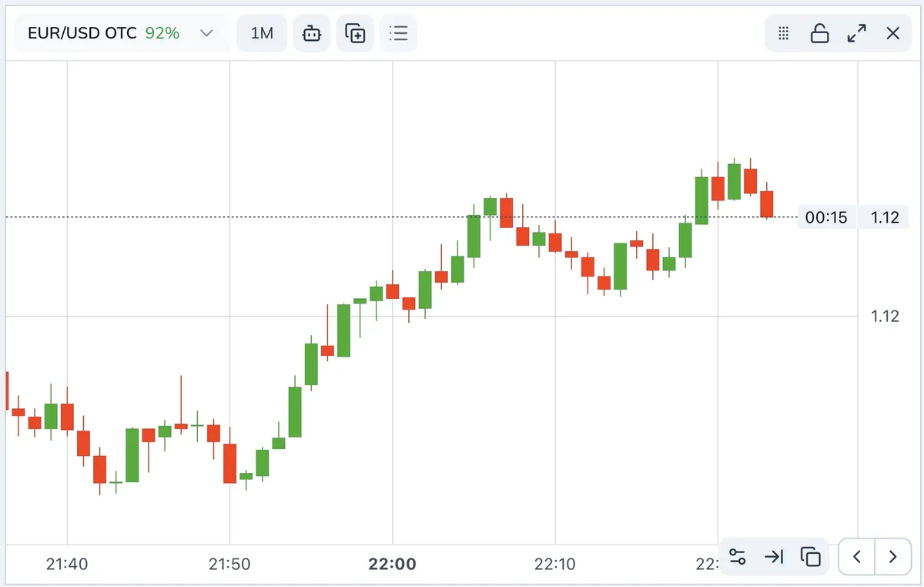924x587 pixels.
Task: Click the copy chart icon
Action: pyautogui.click(x=810, y=556)
